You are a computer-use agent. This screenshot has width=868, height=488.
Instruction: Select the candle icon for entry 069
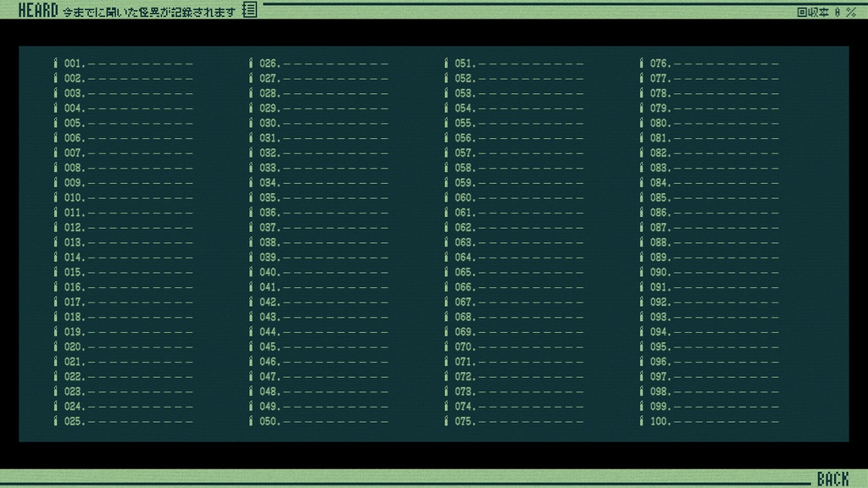tap(446, 331)
